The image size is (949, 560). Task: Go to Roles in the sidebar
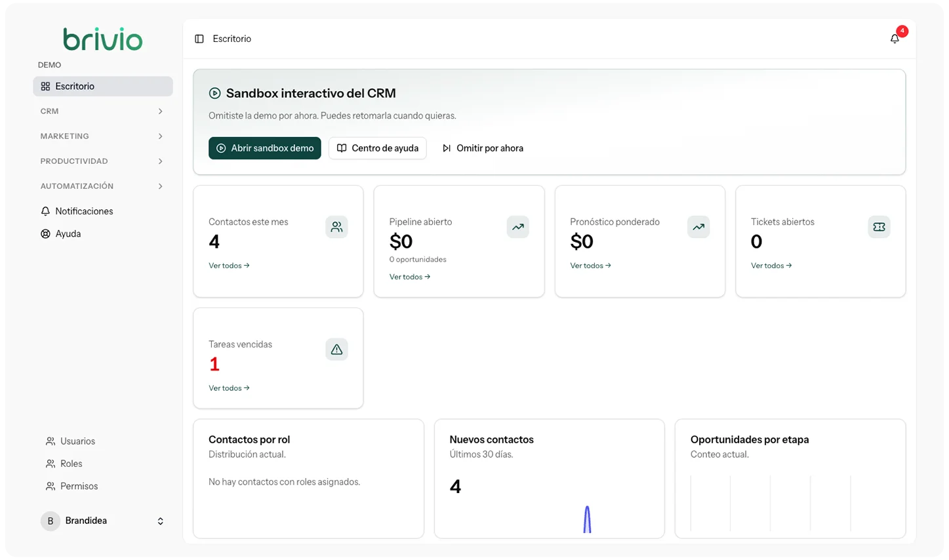(103, 464)
